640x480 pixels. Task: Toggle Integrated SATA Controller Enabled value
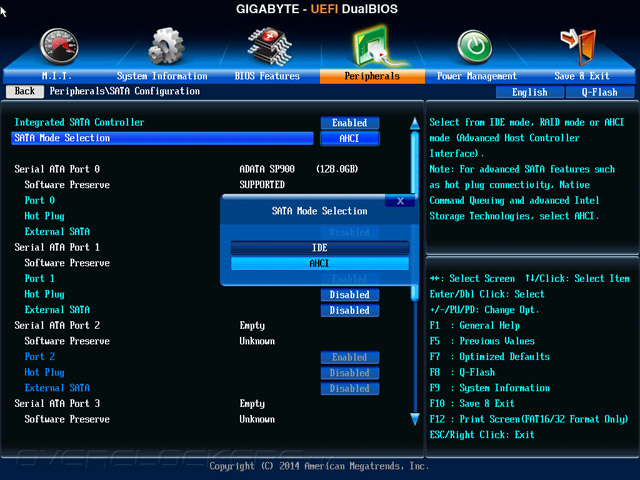point(350,123)
